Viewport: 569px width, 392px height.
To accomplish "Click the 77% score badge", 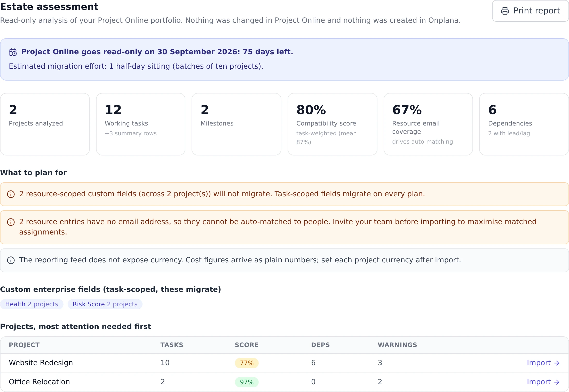I will 247,363.
